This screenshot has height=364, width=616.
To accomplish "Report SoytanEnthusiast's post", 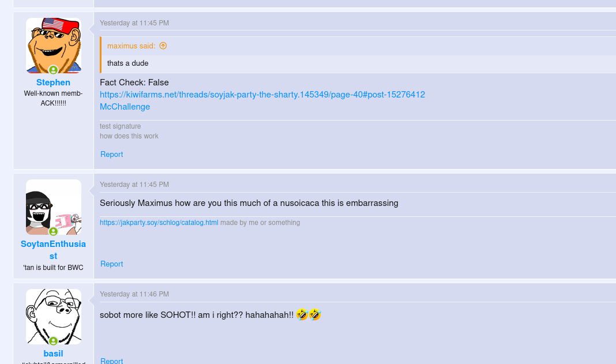I will (x=111, y=264).
